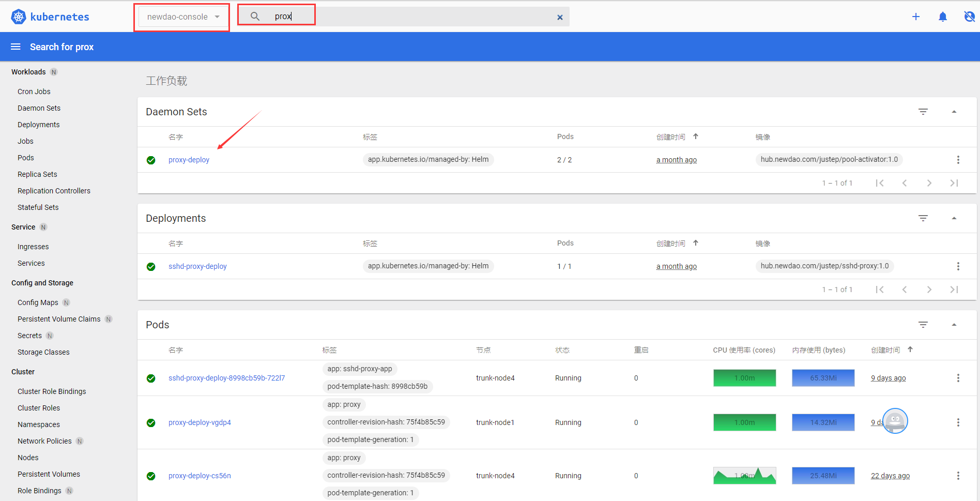Go to Config Maps in sidebar

[x=38, y=302]
